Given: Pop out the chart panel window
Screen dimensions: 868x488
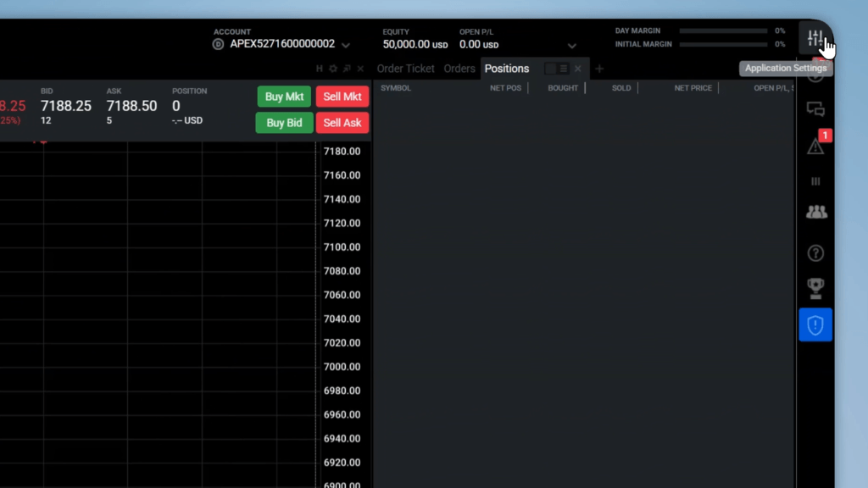Looking at the screenshot, I should pyautogui.click(x=347, y=69).
